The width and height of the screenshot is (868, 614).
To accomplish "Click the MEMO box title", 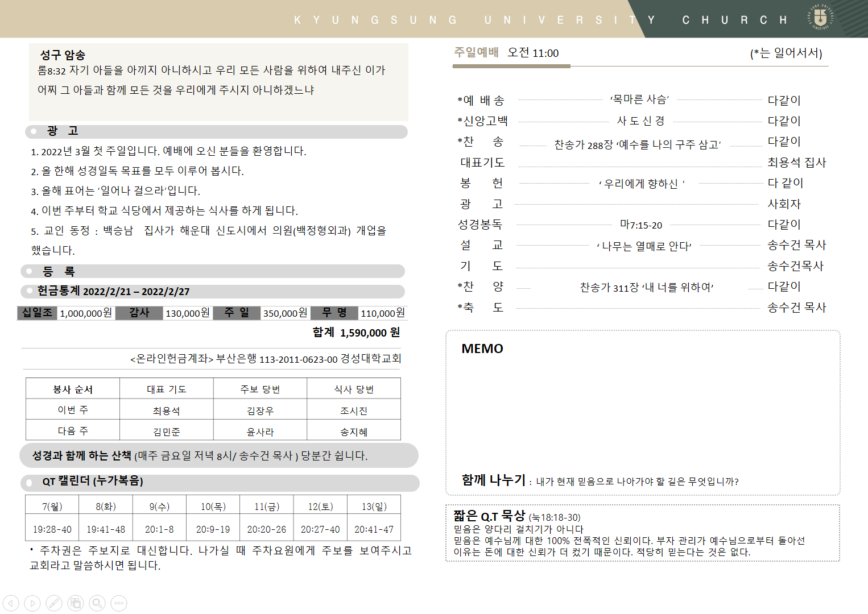I will click(x=482, y=349).
